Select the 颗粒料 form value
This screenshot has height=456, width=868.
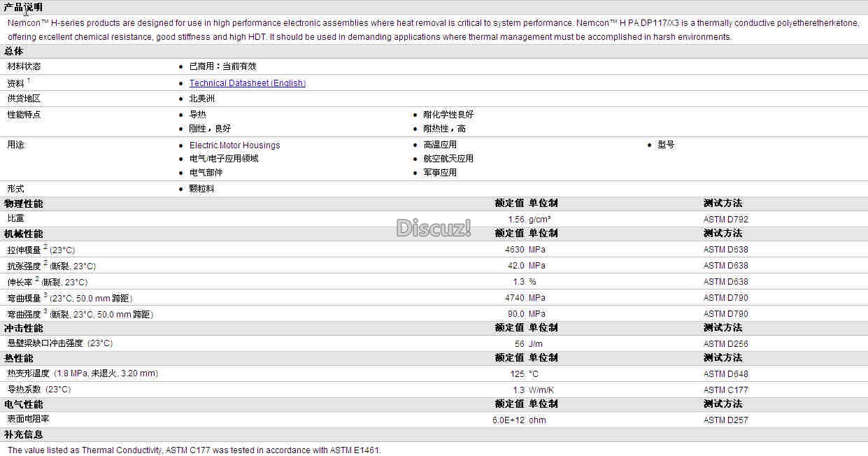pyautogui.click(x=201, y=189)
